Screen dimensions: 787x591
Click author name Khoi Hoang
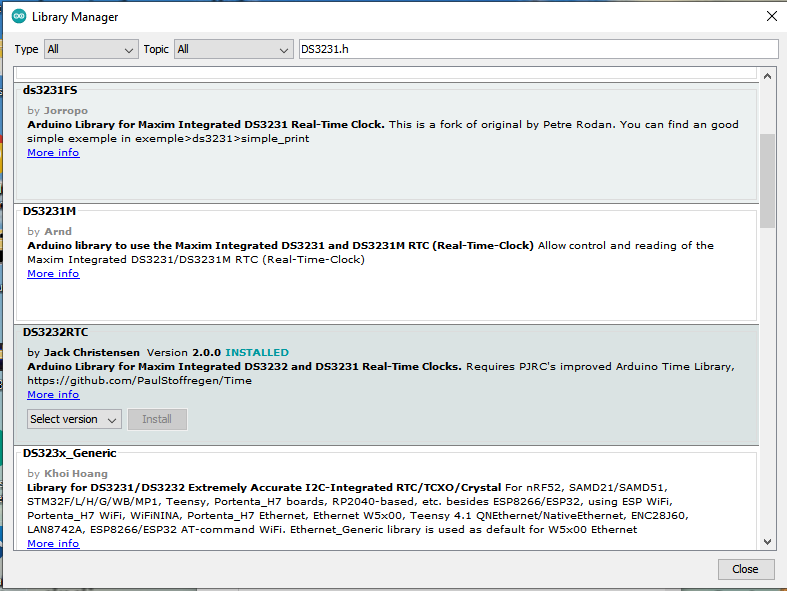pyautogui.click(x=76, y=474)
